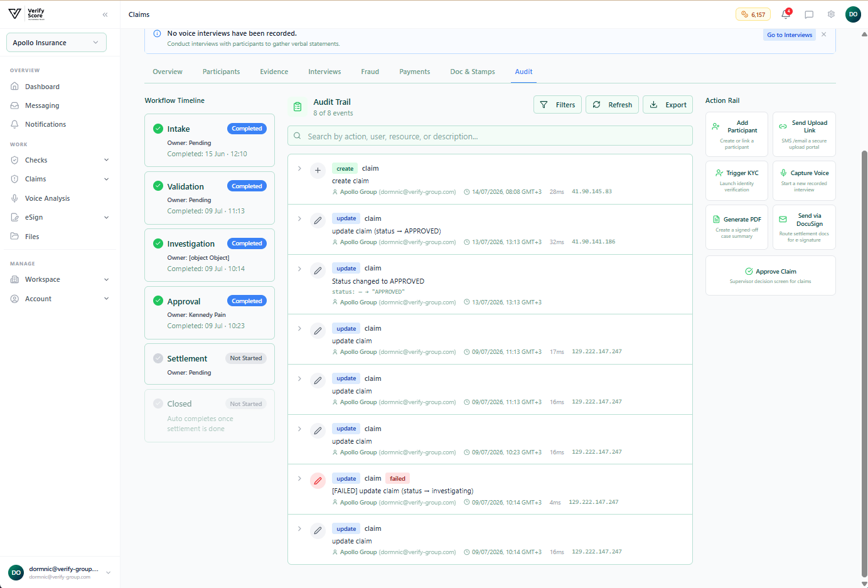Image resolution: width=868 pixels, height=588 pixels.
Task: Click the Intake green check icon
Action: pos(158,129)
